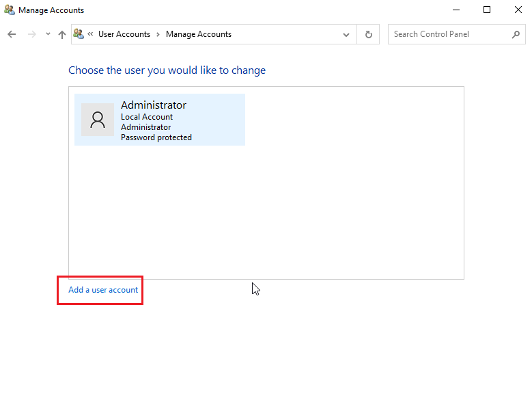The height and width of the screenshot is (400, 532).
Task: Click the back navigation arrow
Action: tap(12, 34)
